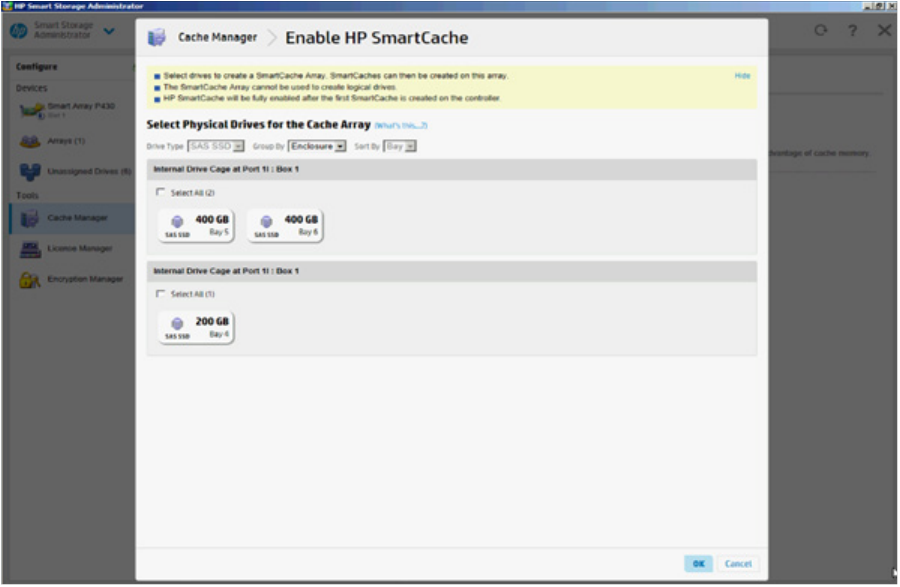Check Select All (1) checkbox
This screenshot has width=900, height=587.
(160, 294)
